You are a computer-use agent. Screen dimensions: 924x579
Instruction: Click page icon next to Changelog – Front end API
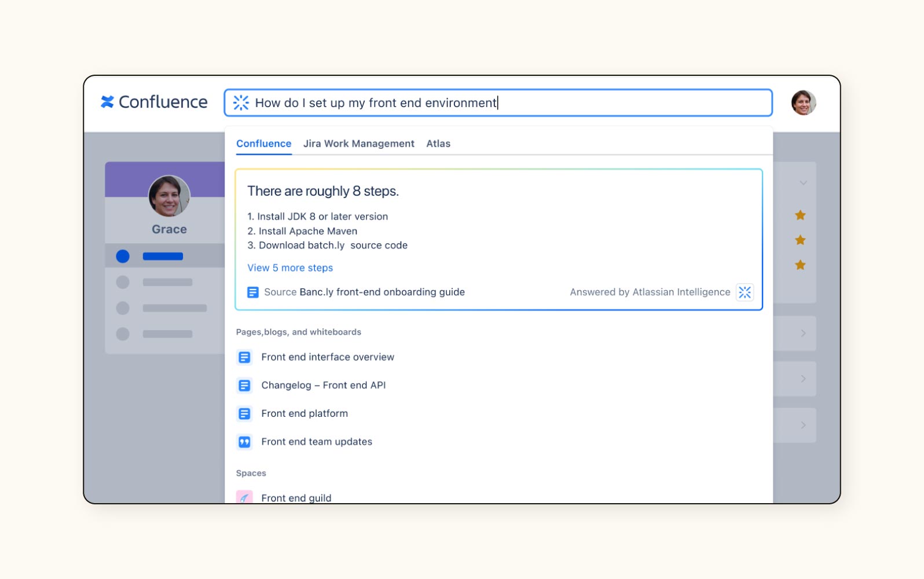point(244,386)
